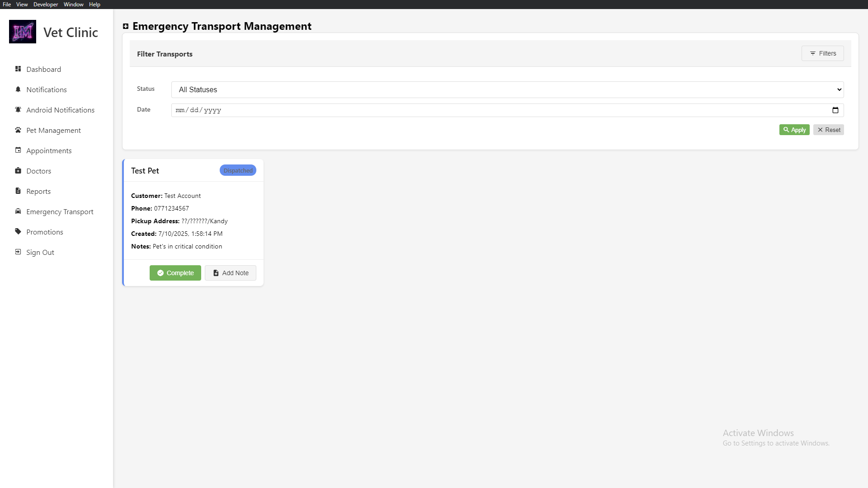Open the All Statuses dropdown
The width and height of the screenshot is (868, 488).
point(506,89)
